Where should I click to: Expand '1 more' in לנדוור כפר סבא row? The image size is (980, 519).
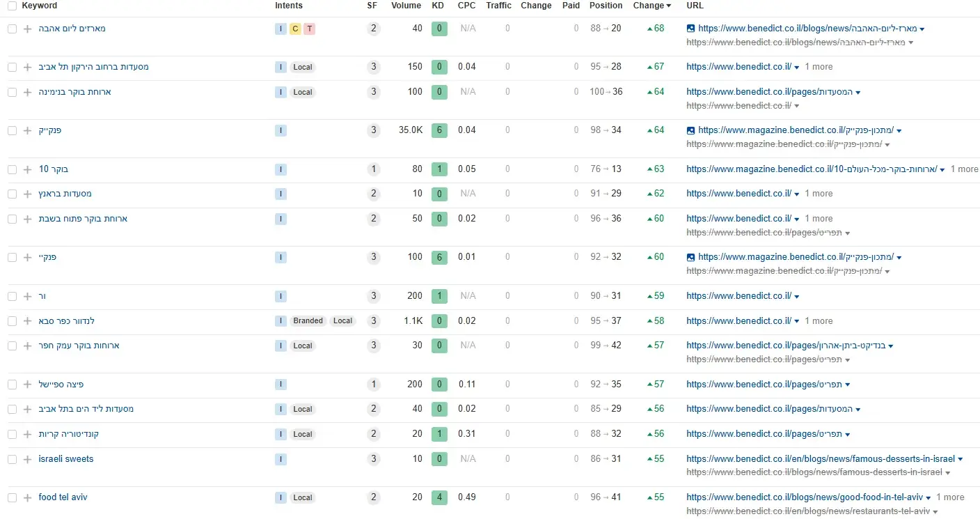coord(819,321)
